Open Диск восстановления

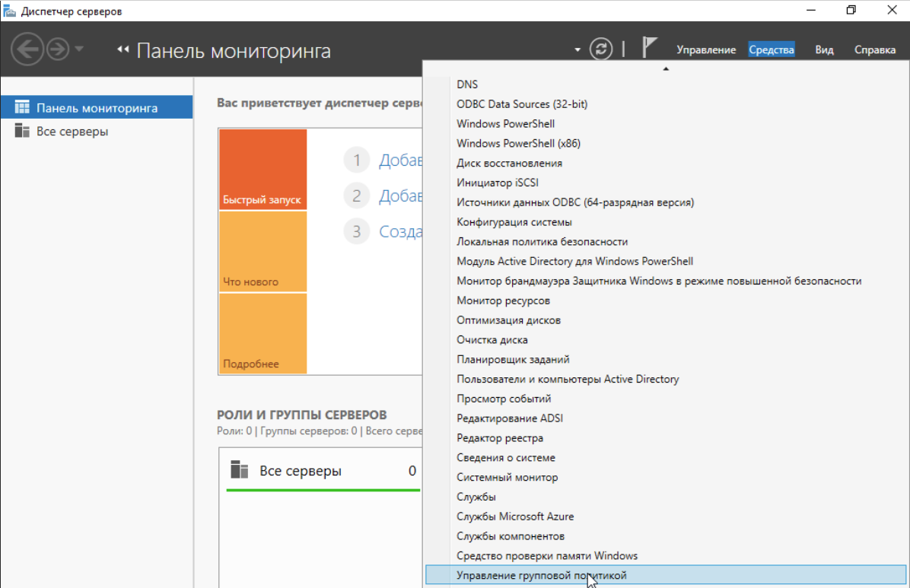tap(666, 163)
